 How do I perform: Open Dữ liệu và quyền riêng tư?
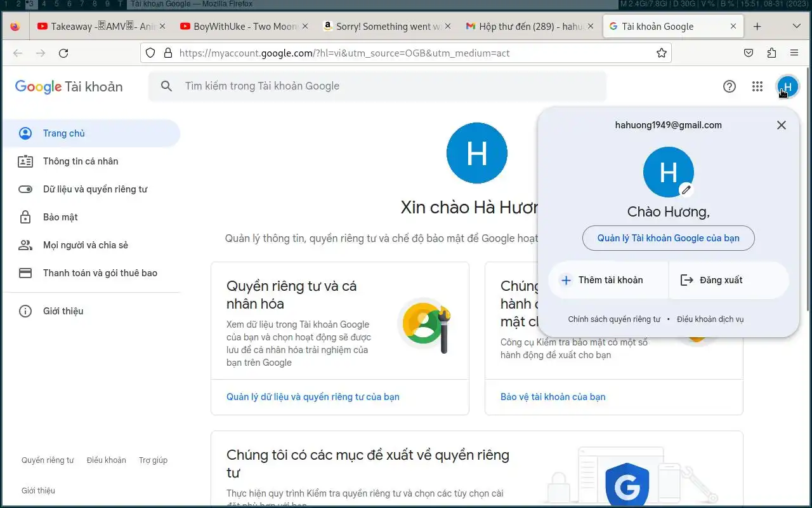coord(91,189)
